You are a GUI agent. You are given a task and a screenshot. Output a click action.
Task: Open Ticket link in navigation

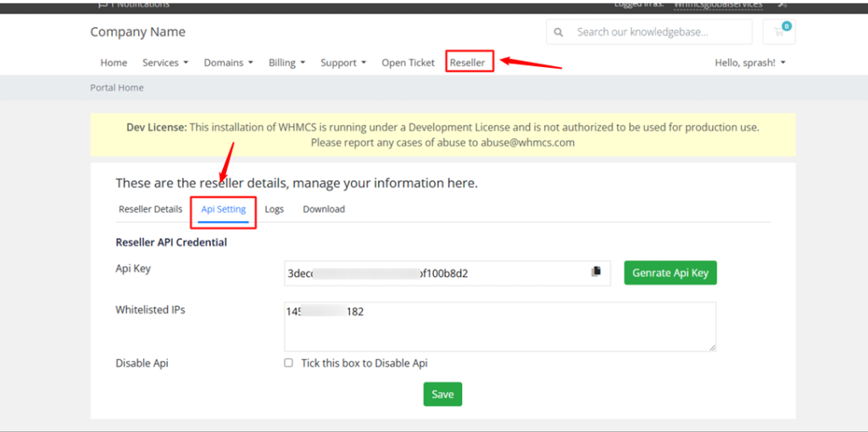[408, 63]
